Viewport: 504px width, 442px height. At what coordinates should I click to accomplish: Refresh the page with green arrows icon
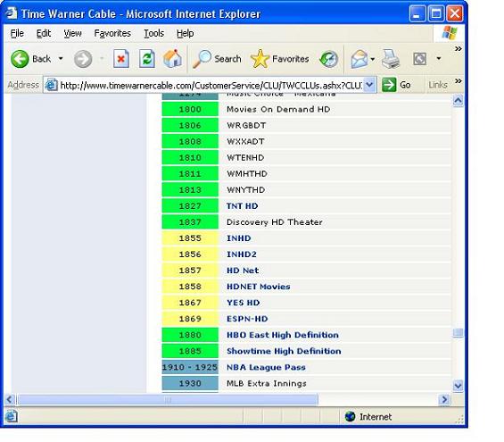coord(147,59)
